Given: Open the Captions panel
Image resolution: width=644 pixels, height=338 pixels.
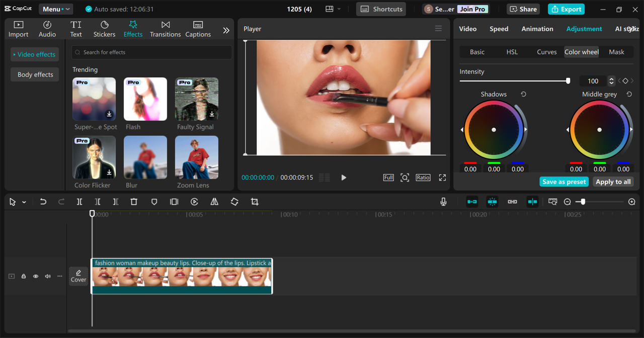Looking at the screenshot, I should [x=198, y=29].
